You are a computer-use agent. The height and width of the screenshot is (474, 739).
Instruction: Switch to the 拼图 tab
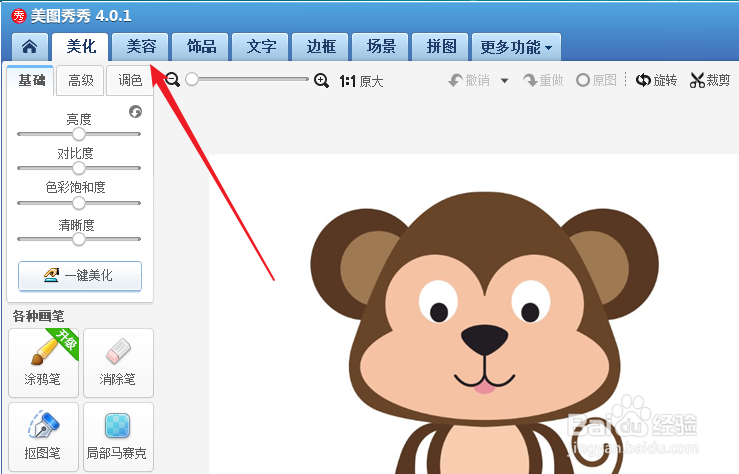440,47
